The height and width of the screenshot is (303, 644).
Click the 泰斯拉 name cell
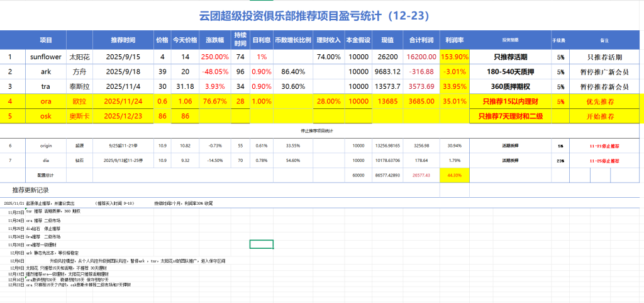pos(79,86)
